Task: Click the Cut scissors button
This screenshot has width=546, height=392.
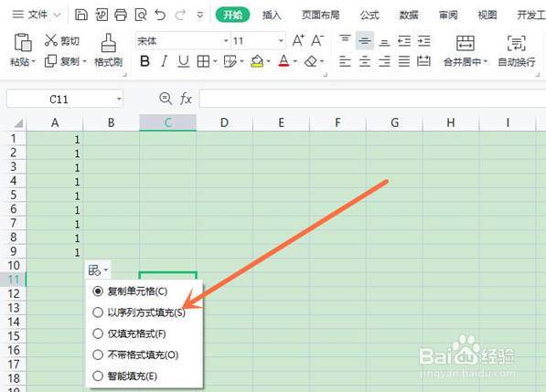Action: [62, 41]
